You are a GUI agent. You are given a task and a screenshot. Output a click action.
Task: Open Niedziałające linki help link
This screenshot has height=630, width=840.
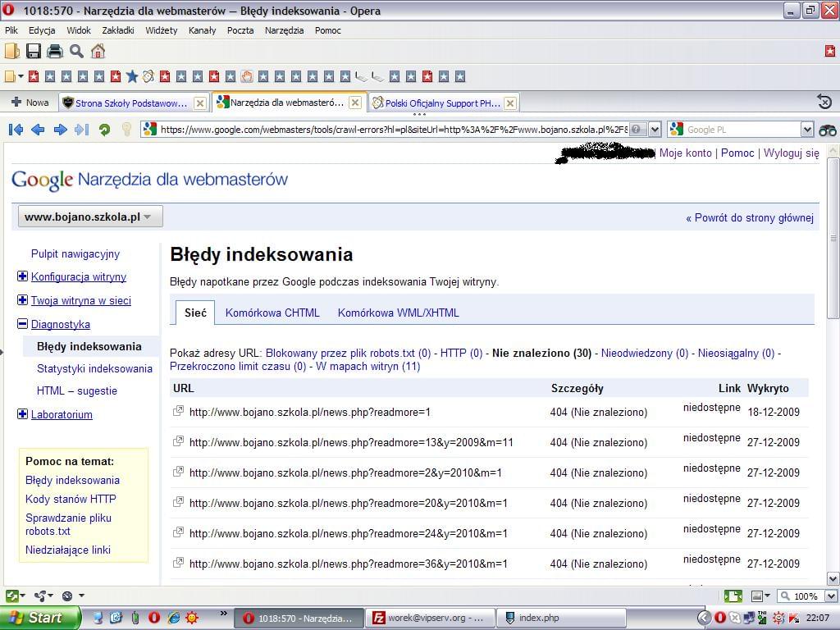[x=67, y=550]
